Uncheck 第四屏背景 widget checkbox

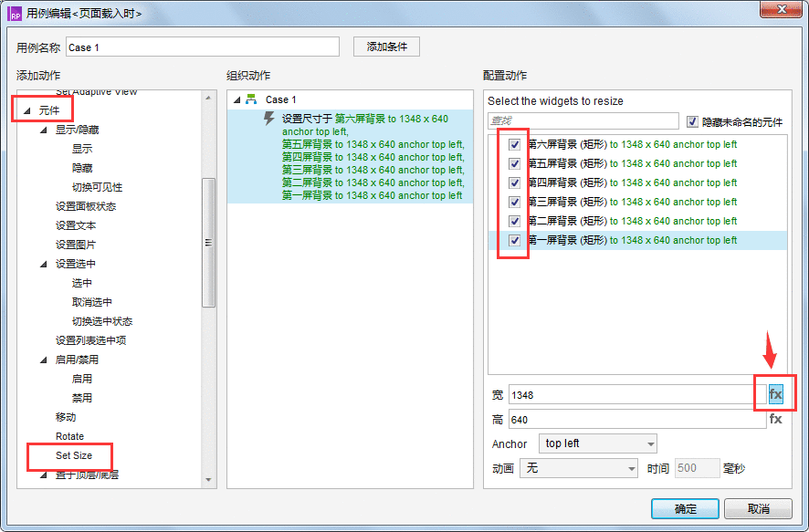(x=514, y=183)
